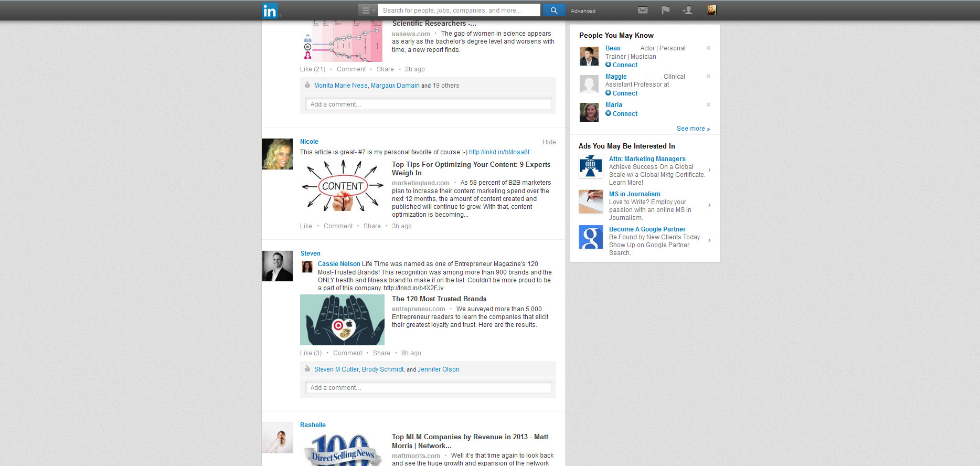Viewport: 980px width, 466px height.
Task: Open Steven's name link
Action: pos(310,253)
